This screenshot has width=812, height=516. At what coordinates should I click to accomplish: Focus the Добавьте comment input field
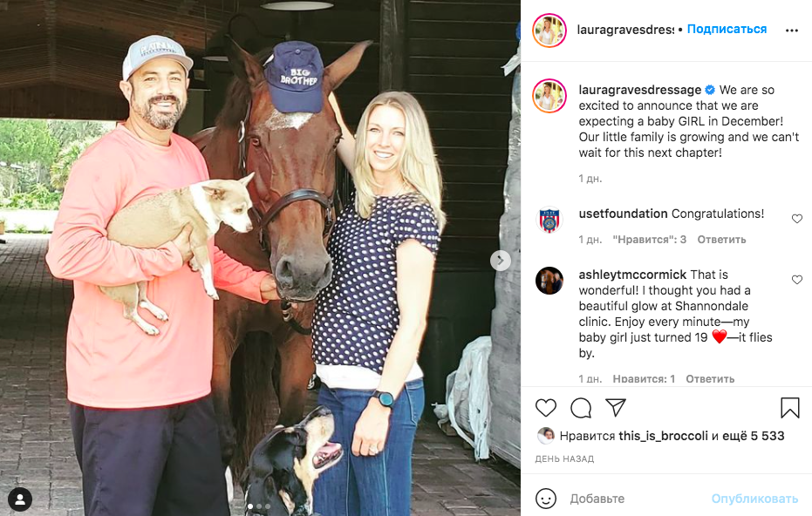(x=637, y=499)
